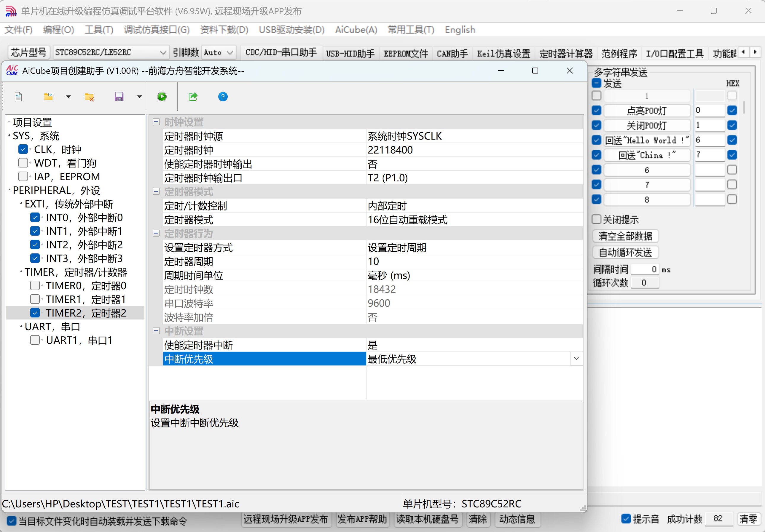Enable IAP EEPROM checkbox

23,176
